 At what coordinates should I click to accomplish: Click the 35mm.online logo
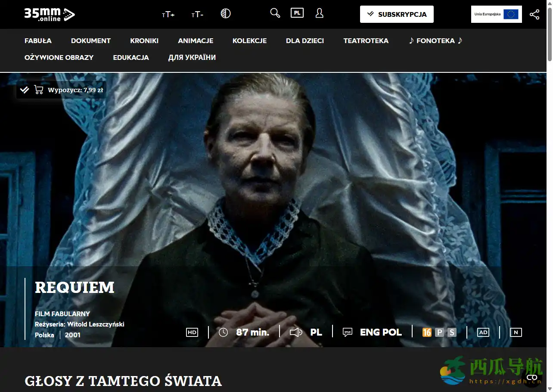pyautogui.click(x=49, y=14)
